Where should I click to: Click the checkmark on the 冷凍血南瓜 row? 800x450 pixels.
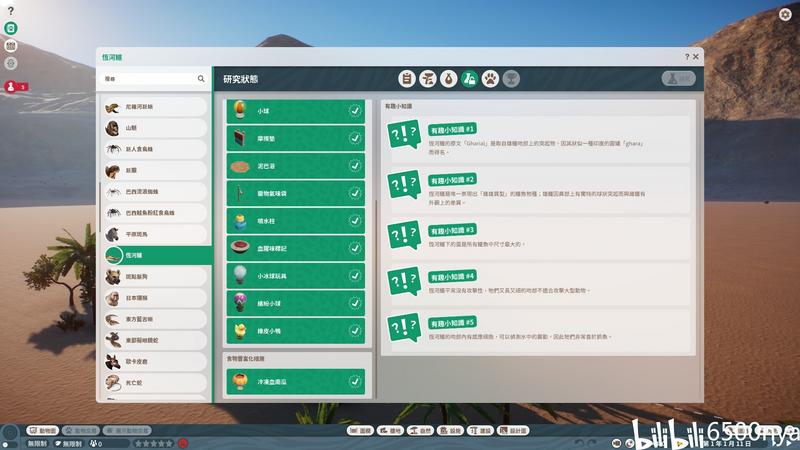(355, 382)
